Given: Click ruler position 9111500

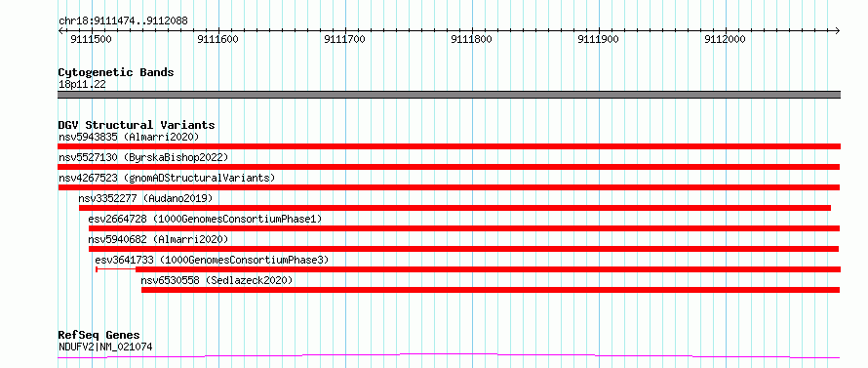Looking at the screenshot, I should coord(91,39).
